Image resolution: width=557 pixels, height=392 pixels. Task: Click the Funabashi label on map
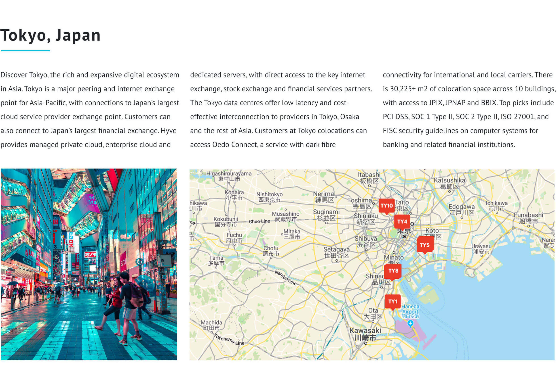click(x=528, y=218)
